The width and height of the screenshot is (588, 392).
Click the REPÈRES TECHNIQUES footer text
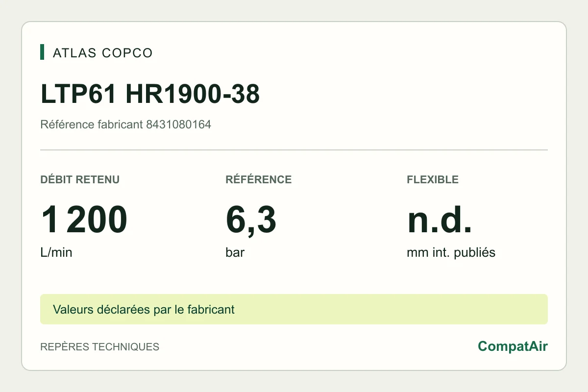[x=99, y=347]
